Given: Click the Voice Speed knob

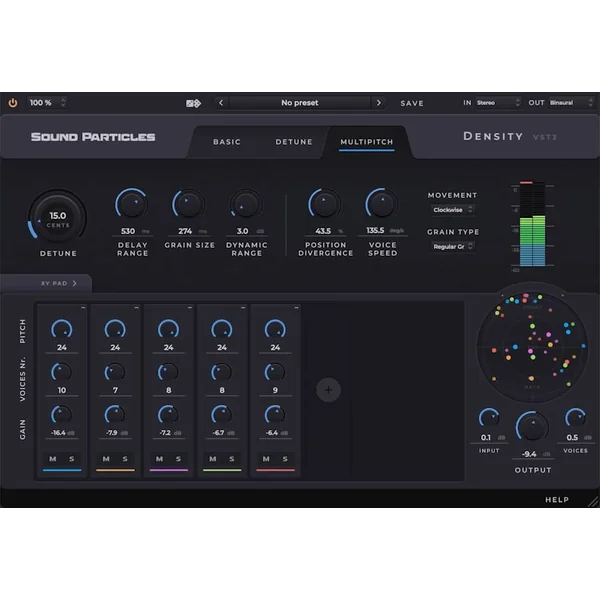Looking at the screenshot, I should [382, 204].
